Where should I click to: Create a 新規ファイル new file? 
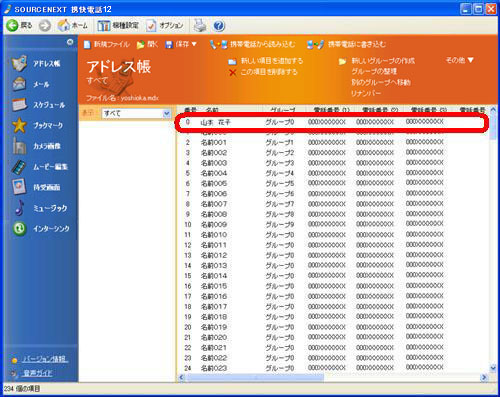point(106,44)
